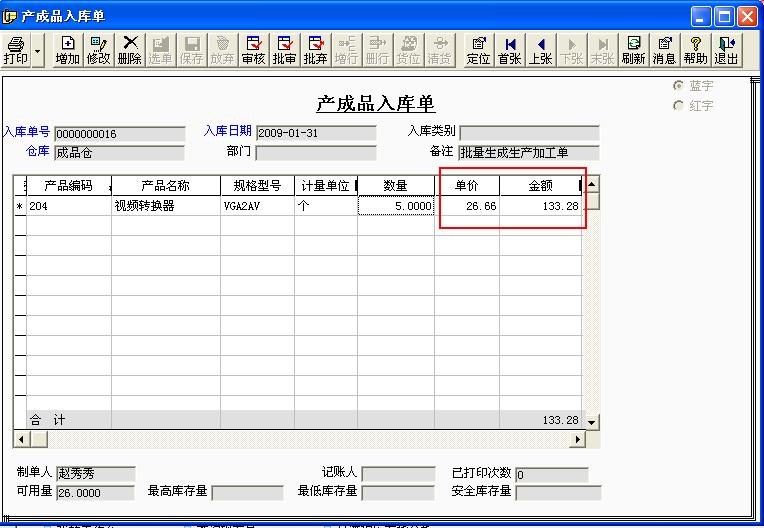This screenshot has height=528, width=764.
Task: Click the 规格型号 column header
Action: point(257,186)
